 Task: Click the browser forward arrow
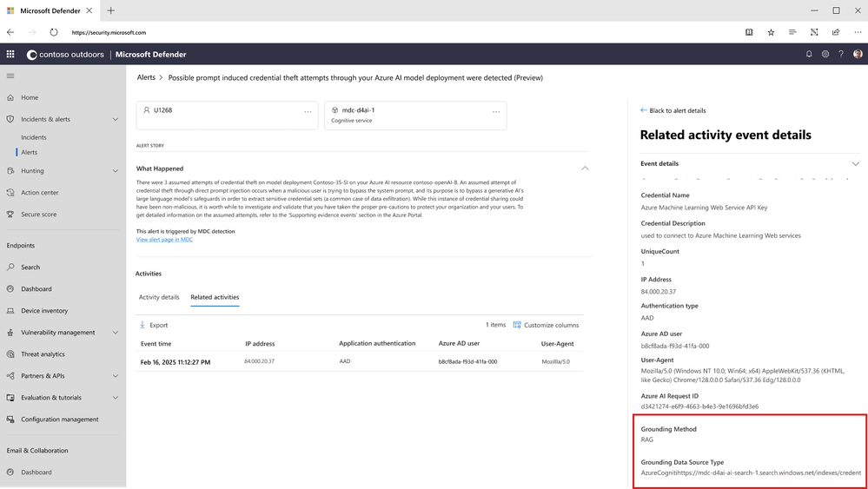[31, 32]
